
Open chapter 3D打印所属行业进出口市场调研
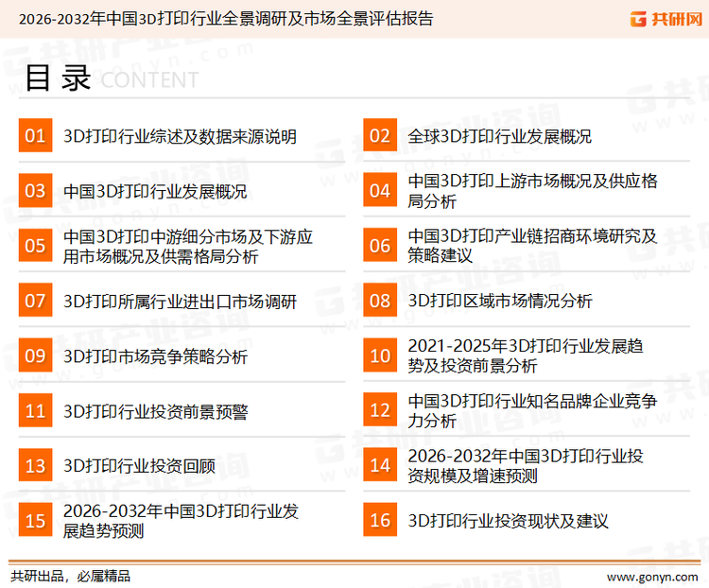coord(180,302)
